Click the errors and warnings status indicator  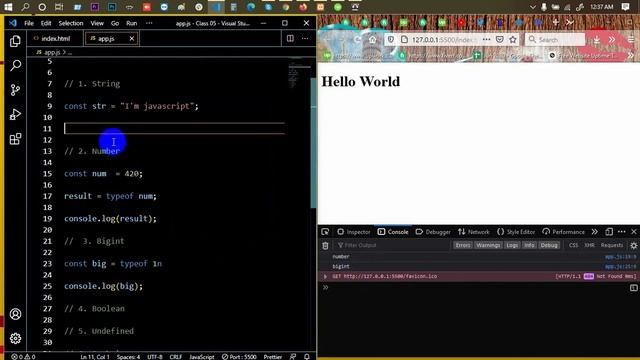pos(23,357)
